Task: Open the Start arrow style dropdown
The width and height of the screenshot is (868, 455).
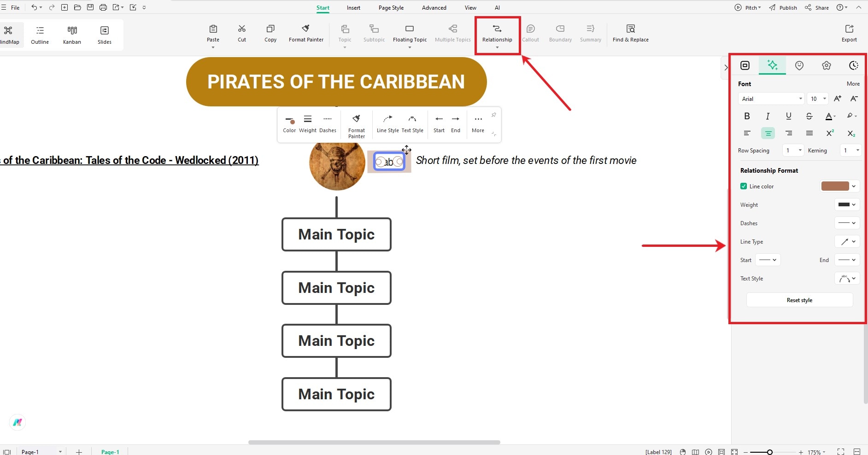Action: point(768,260)
